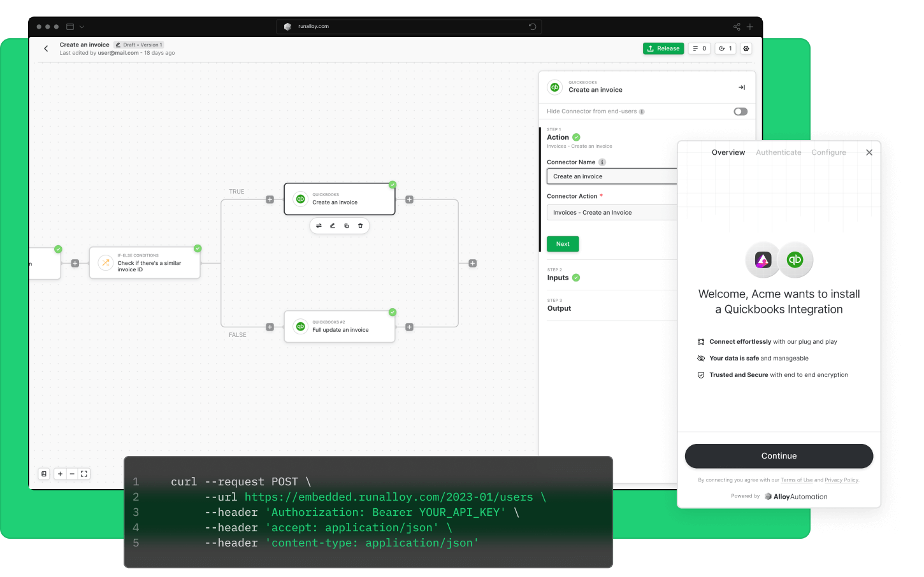This screenshot has width=924, height=577.
Task: Expand the chevron beside the browser sidebar icon
Action: click(82, 27)
